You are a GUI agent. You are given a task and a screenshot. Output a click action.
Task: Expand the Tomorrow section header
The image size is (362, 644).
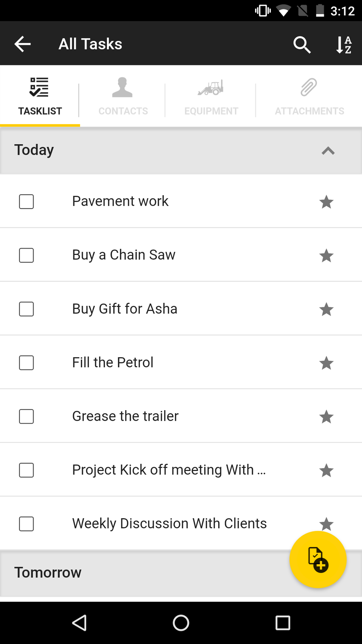pyautogui.click(x=181, y=573)
